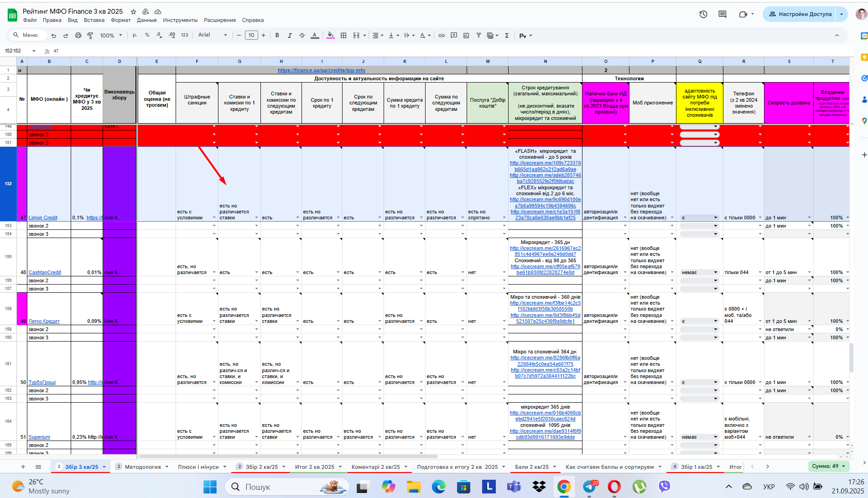
Task: Toggle italic formatting
Action: pyautogui.click(x=289, y=35)
